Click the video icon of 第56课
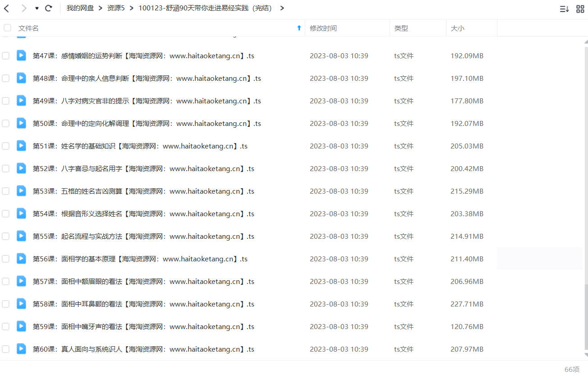This screenshot has height=376, width=588. (21, 258)
